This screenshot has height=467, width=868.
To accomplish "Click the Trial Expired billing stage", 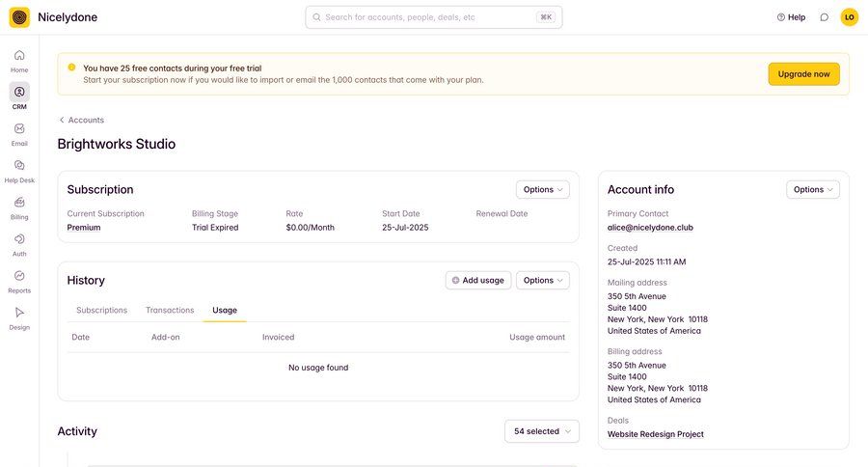I will click(x=215, y=227).
